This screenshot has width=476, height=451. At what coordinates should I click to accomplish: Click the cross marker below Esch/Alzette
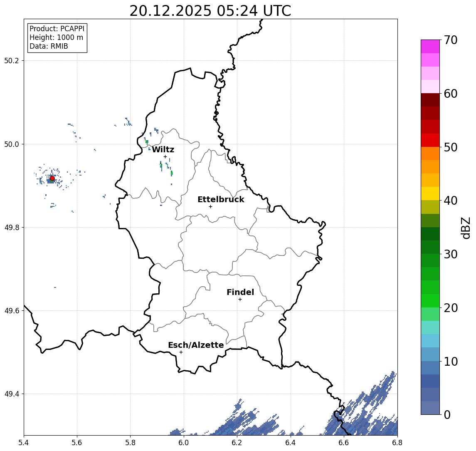click(181, 352)
